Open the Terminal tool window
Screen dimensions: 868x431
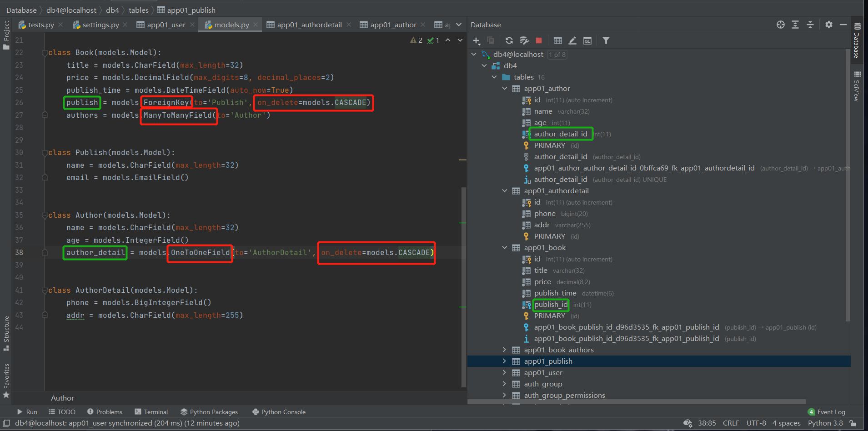coord(151,412)
